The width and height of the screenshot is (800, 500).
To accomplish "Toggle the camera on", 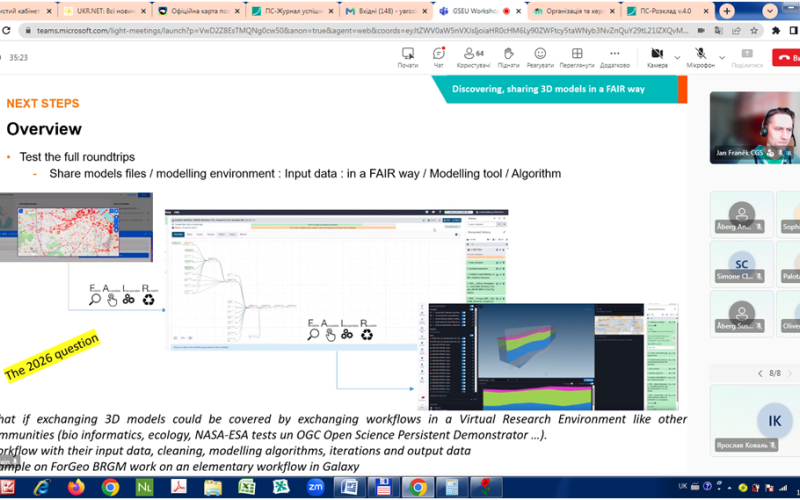I will [x=657, y=57].
